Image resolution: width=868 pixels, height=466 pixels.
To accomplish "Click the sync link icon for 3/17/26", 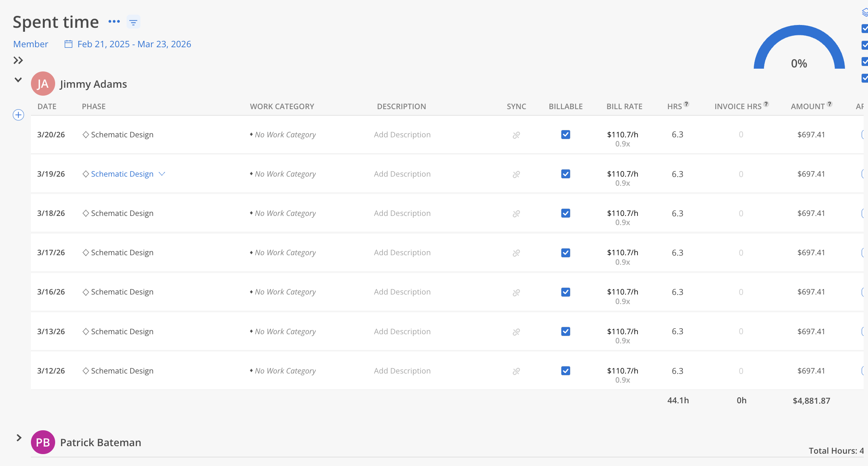I will pyautogui.click(x=516, y=253).
